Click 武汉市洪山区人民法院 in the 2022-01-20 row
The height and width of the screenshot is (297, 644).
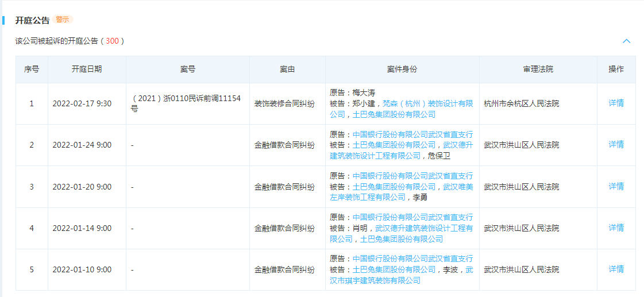(x=522, y=187)
